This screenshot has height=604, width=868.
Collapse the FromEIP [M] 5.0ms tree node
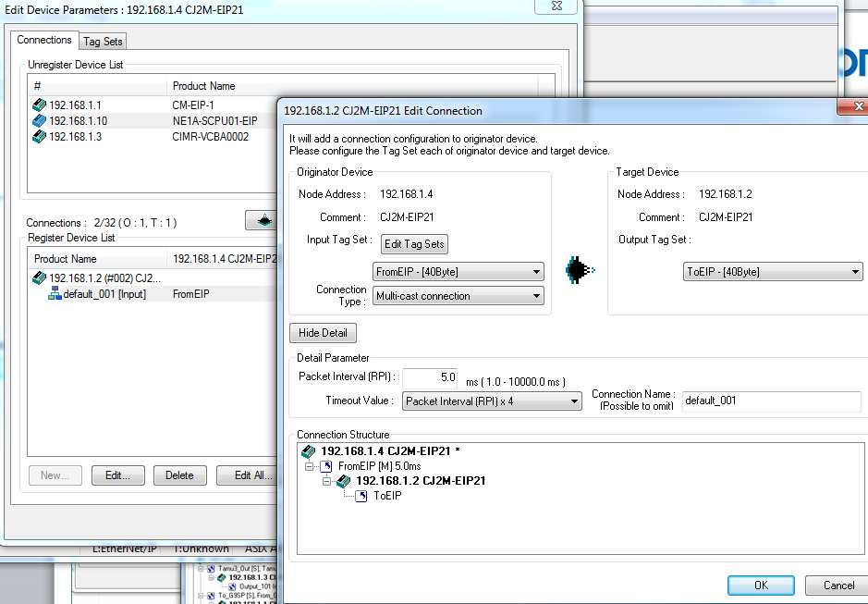pos(309,466)
